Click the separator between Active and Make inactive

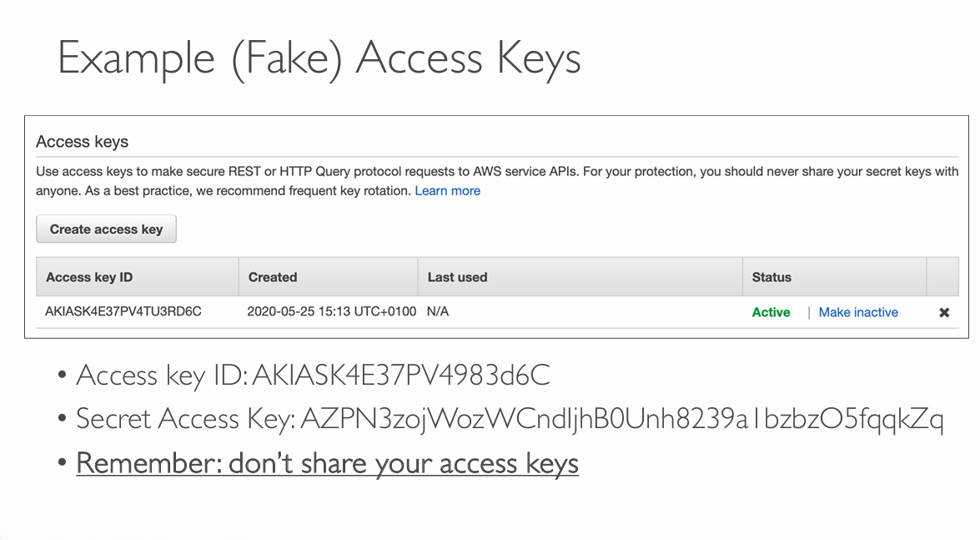808,312
